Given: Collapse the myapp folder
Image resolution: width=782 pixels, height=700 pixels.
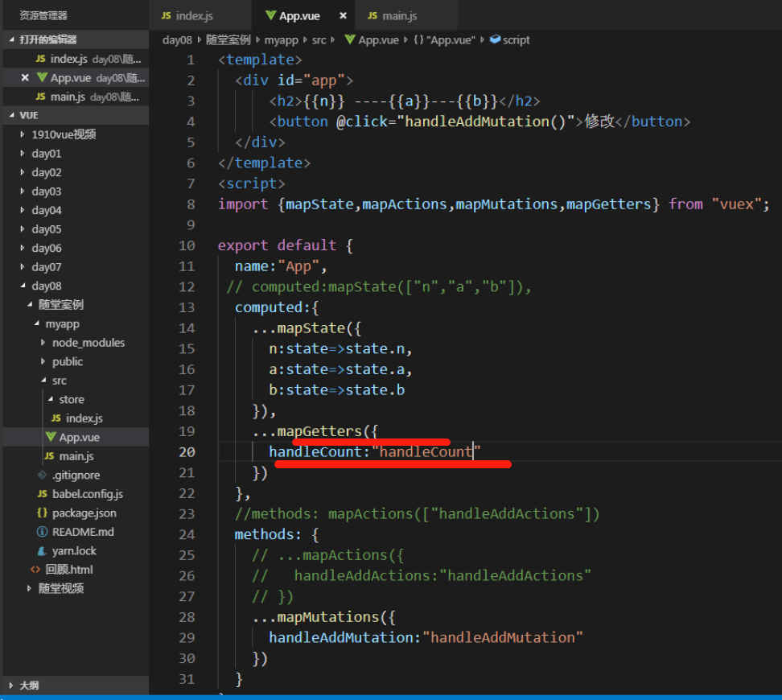Looking at the screenshot, I should 37,323.
